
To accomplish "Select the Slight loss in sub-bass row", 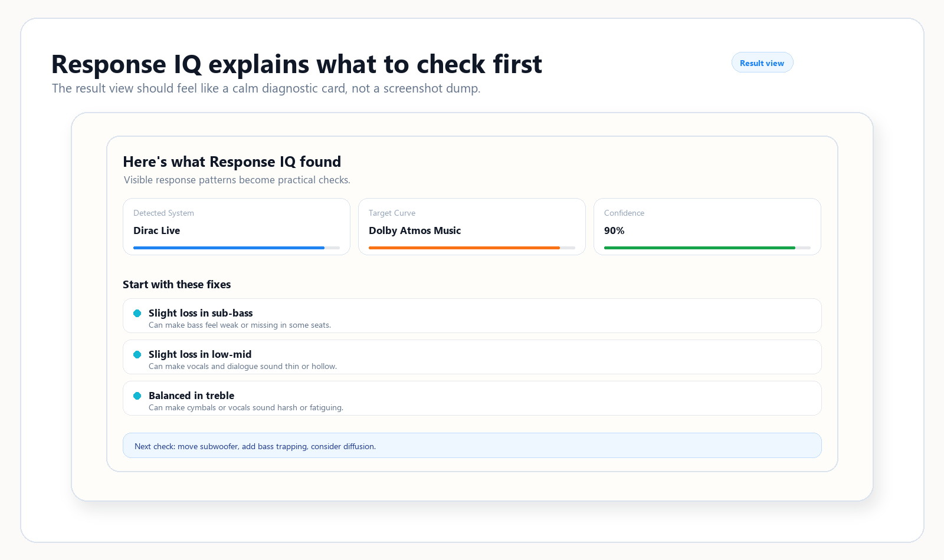I will tap(472, 316).
